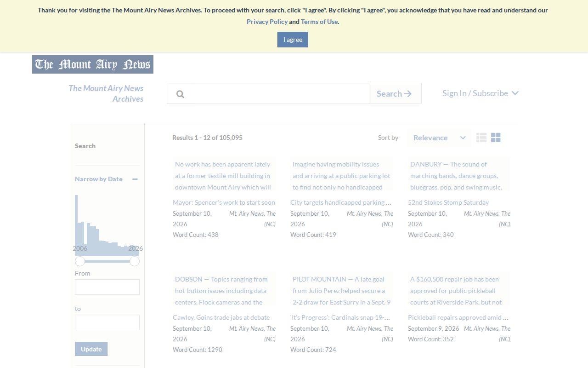Open the Relevance sort dropdown
This screenshot has width=588, height=368.
(x=439, y=138)
